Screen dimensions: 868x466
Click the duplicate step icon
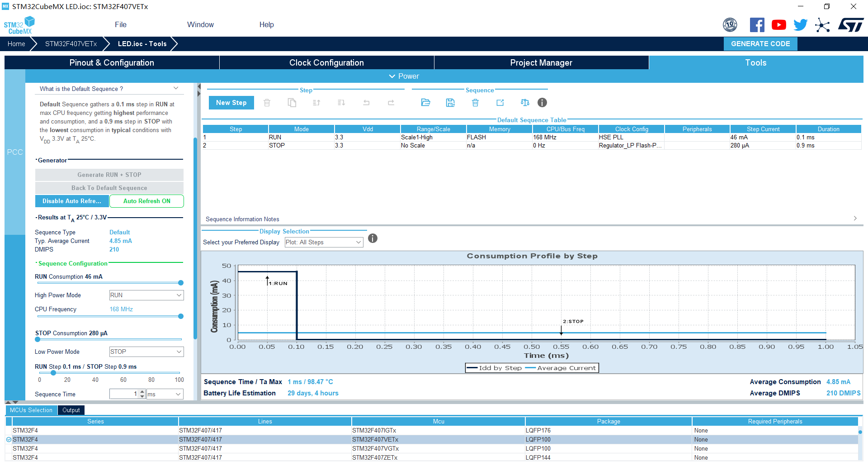pyautogui.click(x=292, y=103)
